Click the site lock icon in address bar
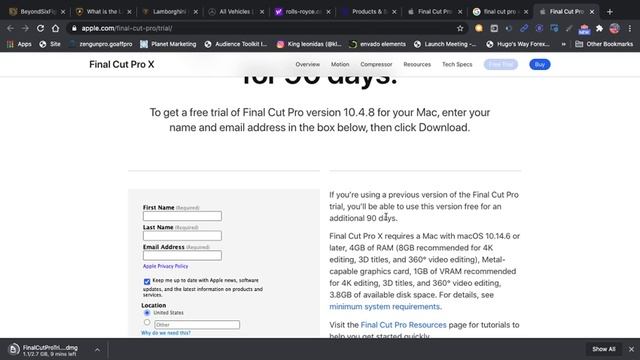 [74, 28]
